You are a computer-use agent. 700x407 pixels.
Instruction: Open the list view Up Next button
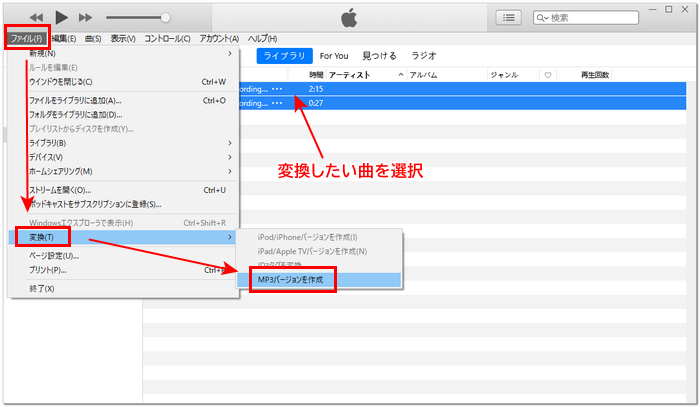pos(508,18)
